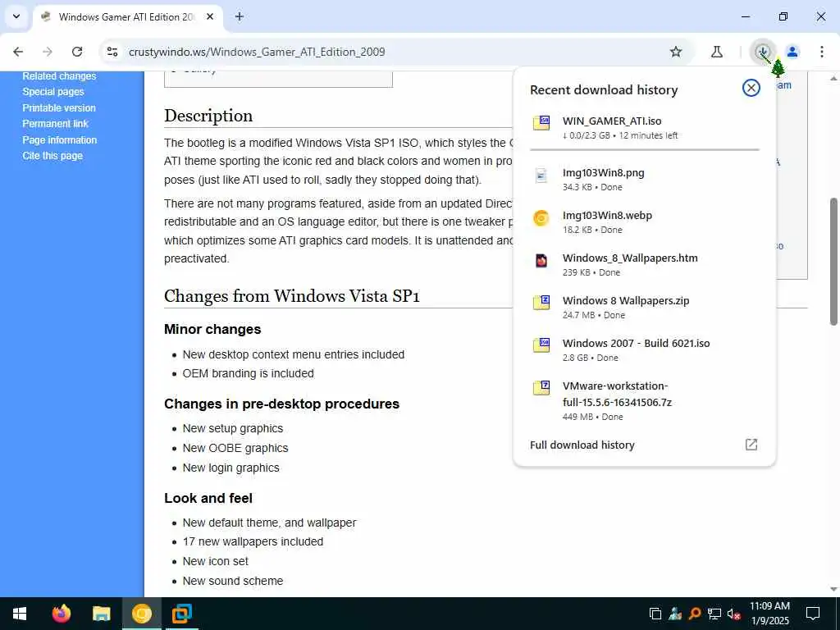Open WIN_GAMER_ATI.iso download entry
This screenshot has height=630, width=840.
click(x=645, y=127)
